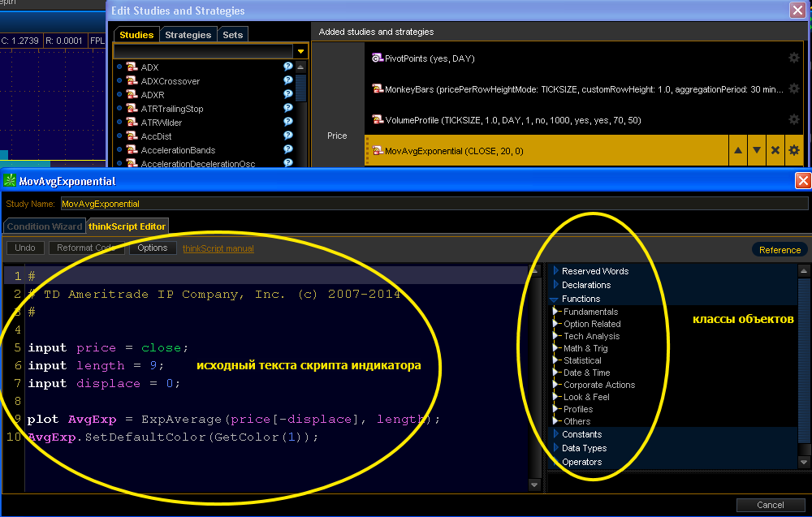The image size is (812, 517).
Task: Open the editor Options button
Action: pyautogui.click(x=153, y=248)
